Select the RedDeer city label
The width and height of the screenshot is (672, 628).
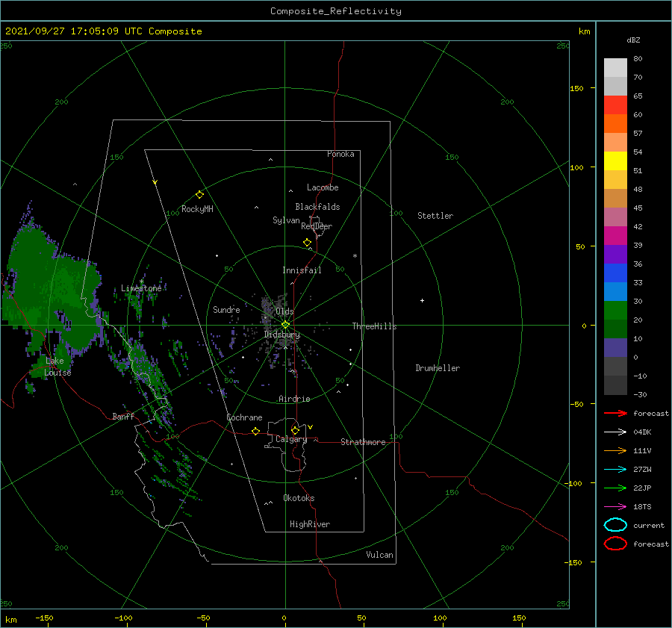click(317, 226)
